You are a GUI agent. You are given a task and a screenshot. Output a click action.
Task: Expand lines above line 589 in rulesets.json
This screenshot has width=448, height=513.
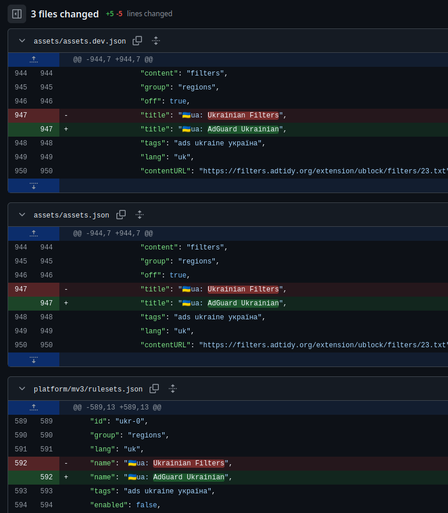pyautogui.click(x=34, y=407)
